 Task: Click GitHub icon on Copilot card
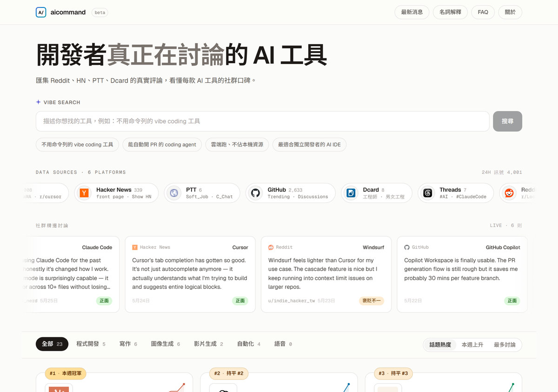pyautogui.click(x=407, y=248)
